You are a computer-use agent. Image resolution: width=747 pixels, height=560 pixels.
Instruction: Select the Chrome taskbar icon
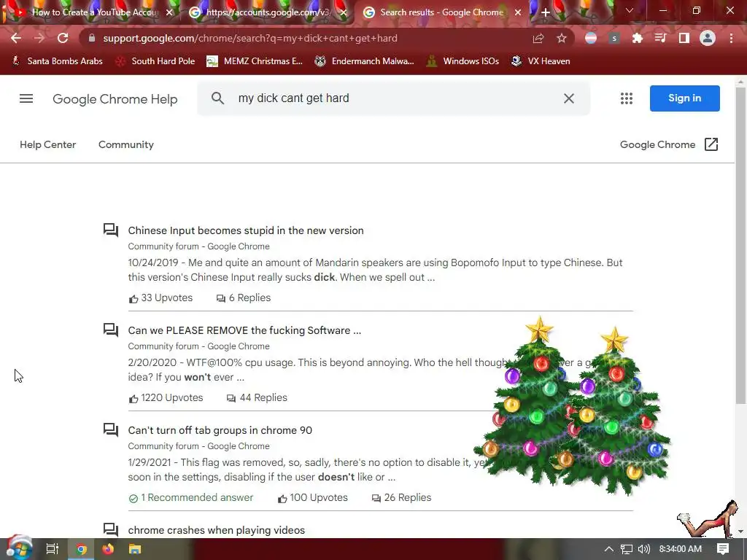(82, 549)
